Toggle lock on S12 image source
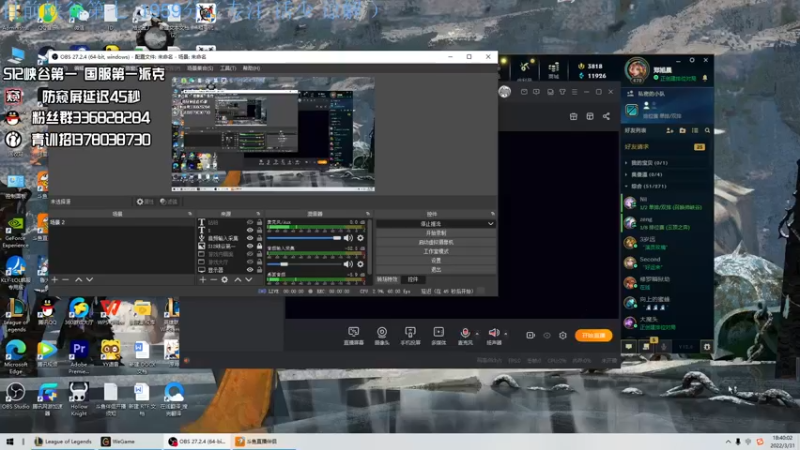The height and width of the screenshot is (450, 800). point(259,246)
